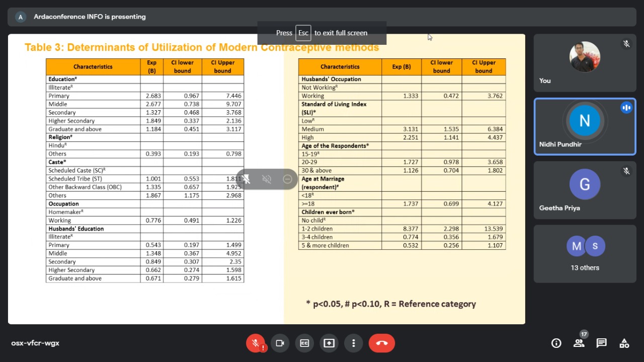Click the Present now screen-share icon
Screen dimensions: 644x362
329,343
